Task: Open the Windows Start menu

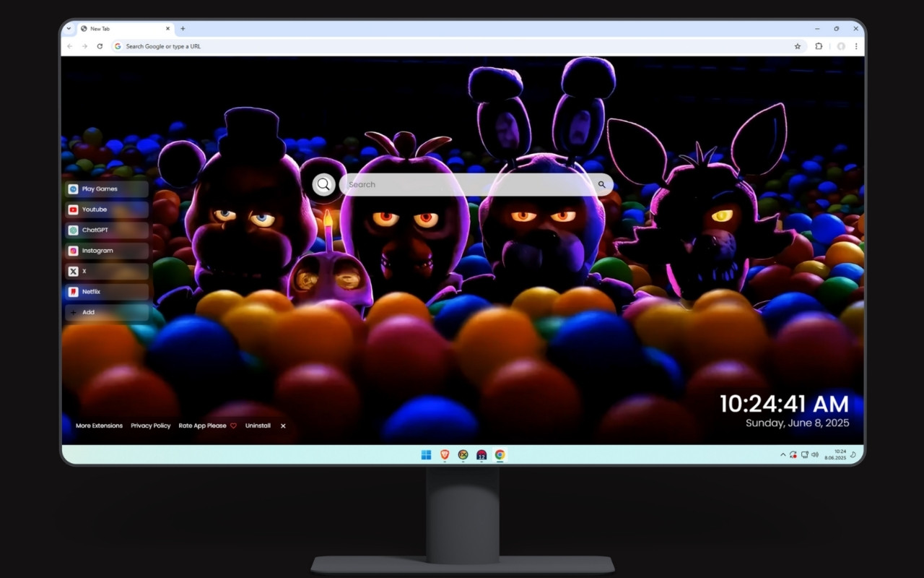Action: (426, 454)
